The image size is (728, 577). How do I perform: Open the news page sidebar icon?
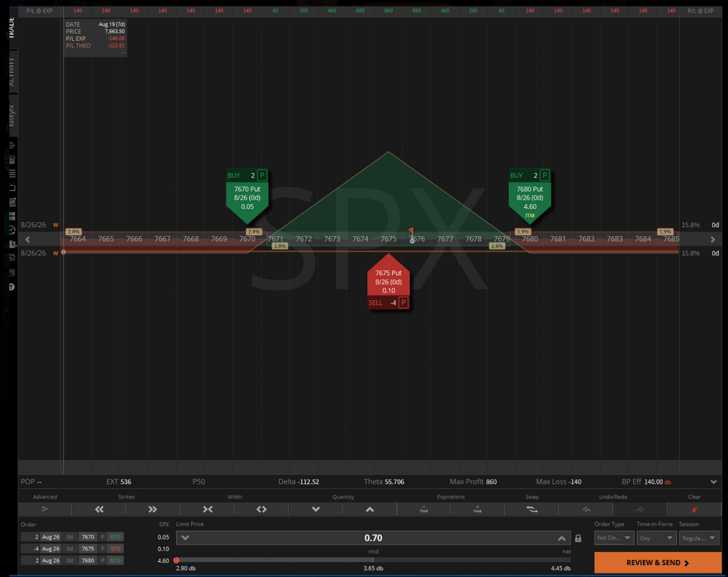[12, 159]
